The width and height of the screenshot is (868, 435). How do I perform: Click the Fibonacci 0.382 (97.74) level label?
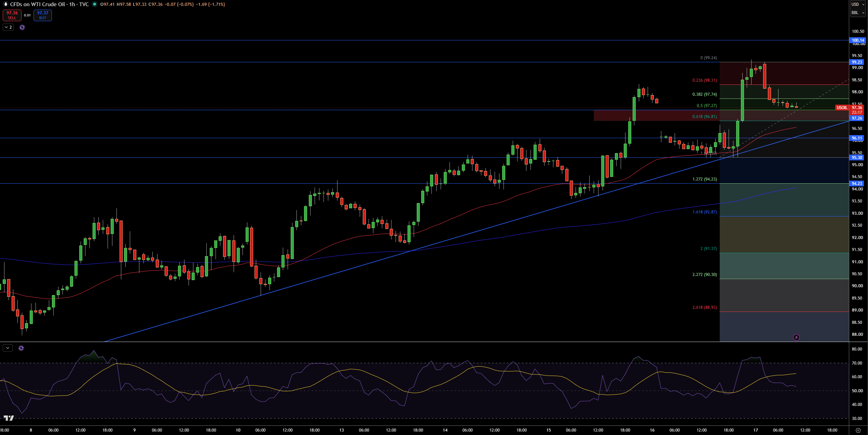coord(704,94)
